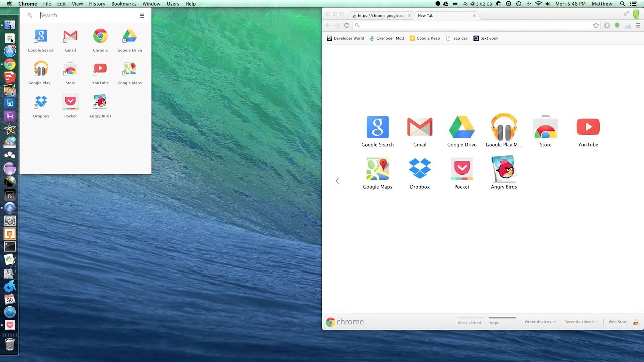Open YouTube in the app launcher popup
This screenshot has width=644, height=362.
[x=100, y=73]
